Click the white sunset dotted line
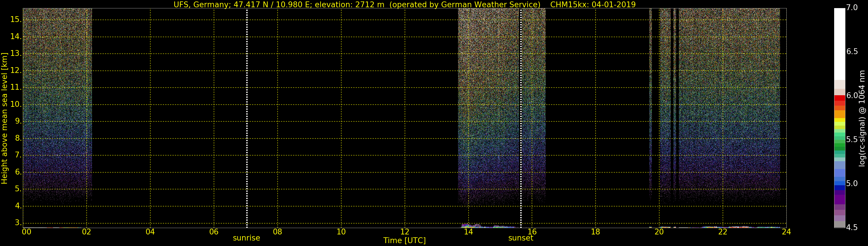Image resolution: width=868 pixels, height=246 pixels. click(521, 118)
